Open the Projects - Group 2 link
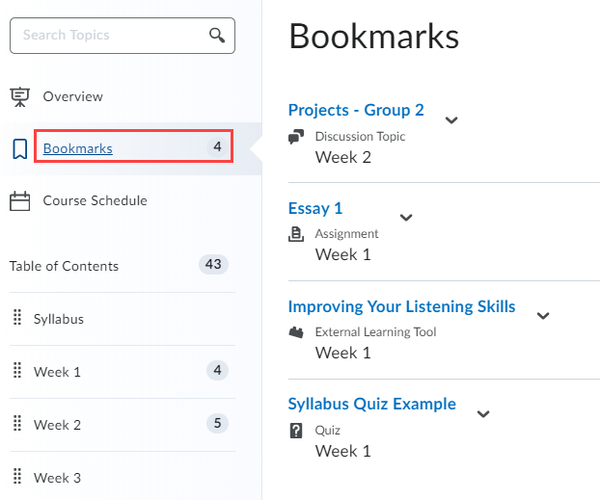This screenshot has width=600, height=500. click(356, 110)
